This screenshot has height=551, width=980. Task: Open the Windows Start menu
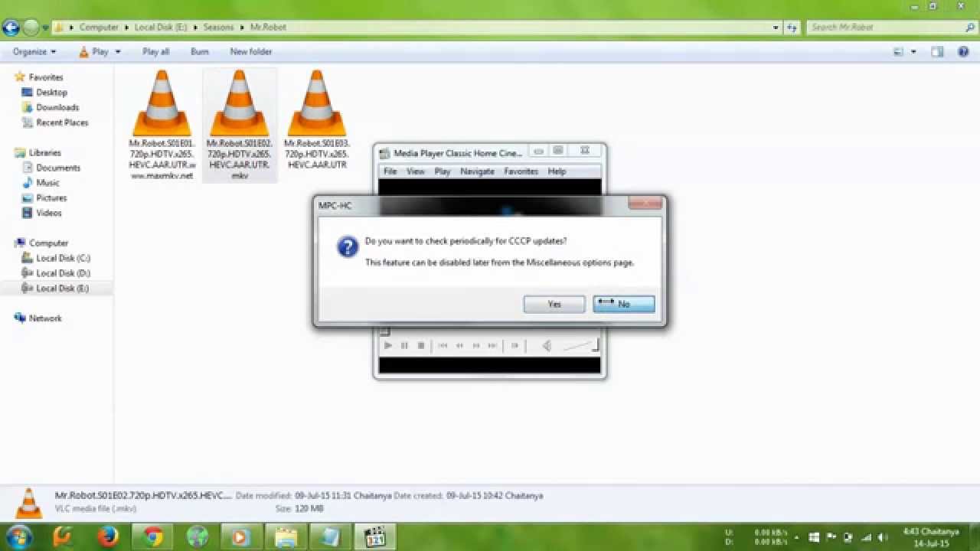(18, 537)
